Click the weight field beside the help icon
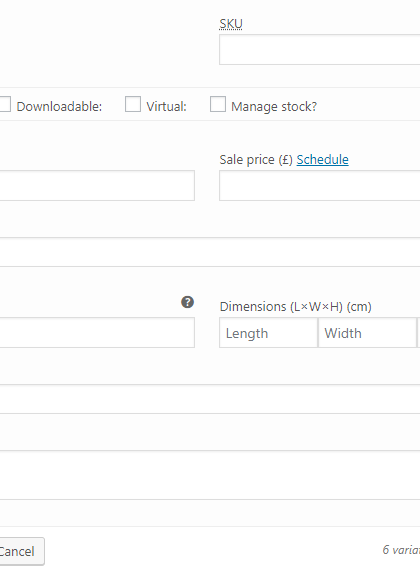420x574 pixels. click(x=97, y=333)
